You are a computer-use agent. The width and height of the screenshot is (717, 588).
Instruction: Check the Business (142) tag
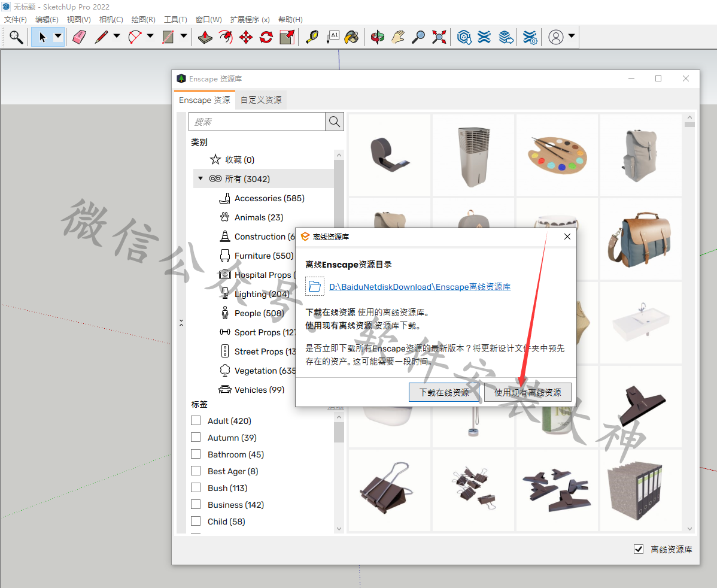click(196, 504)
